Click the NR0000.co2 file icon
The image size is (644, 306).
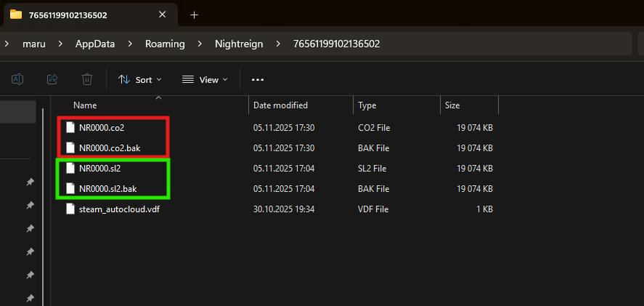point(70,127)
